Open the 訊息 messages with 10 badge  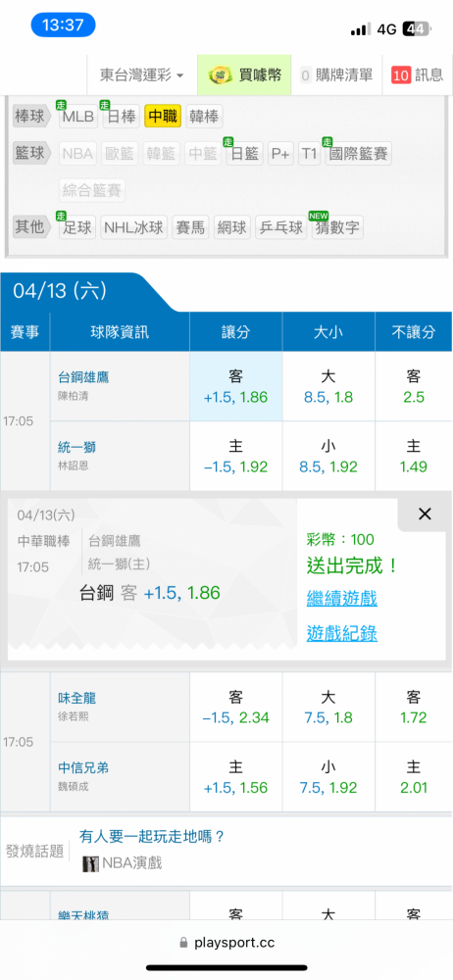coord(418,75)
